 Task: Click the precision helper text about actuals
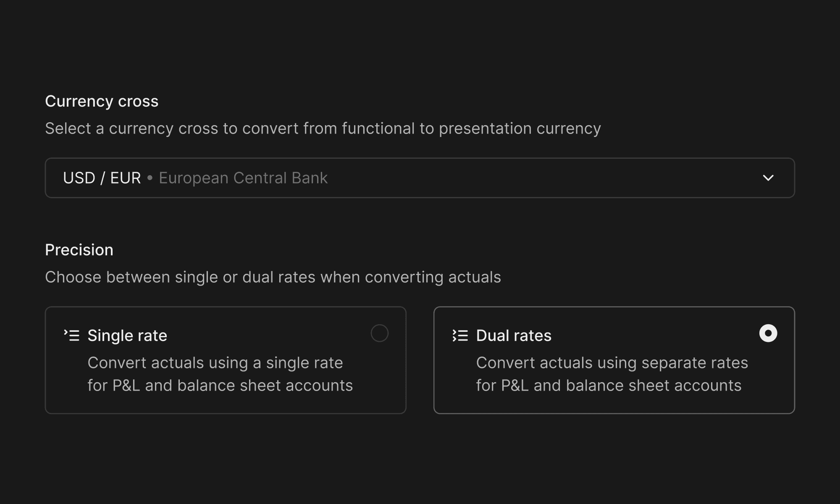(273, 277)
